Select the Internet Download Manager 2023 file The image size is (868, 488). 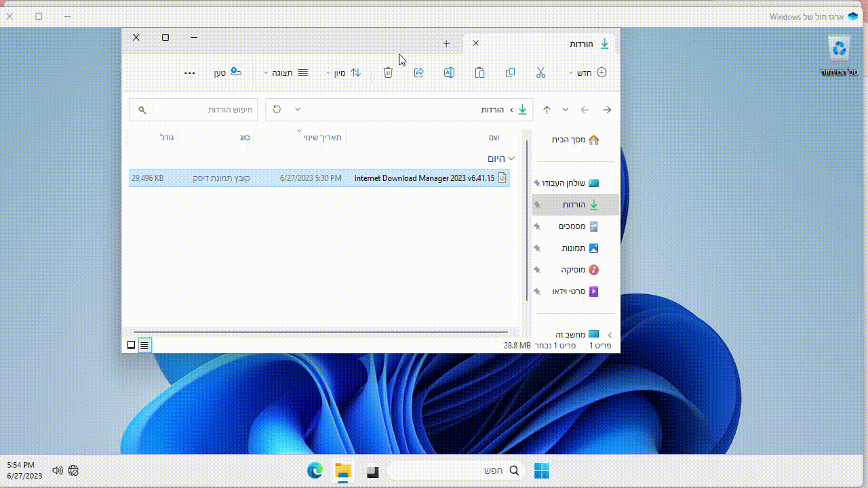tap(319, 178)
